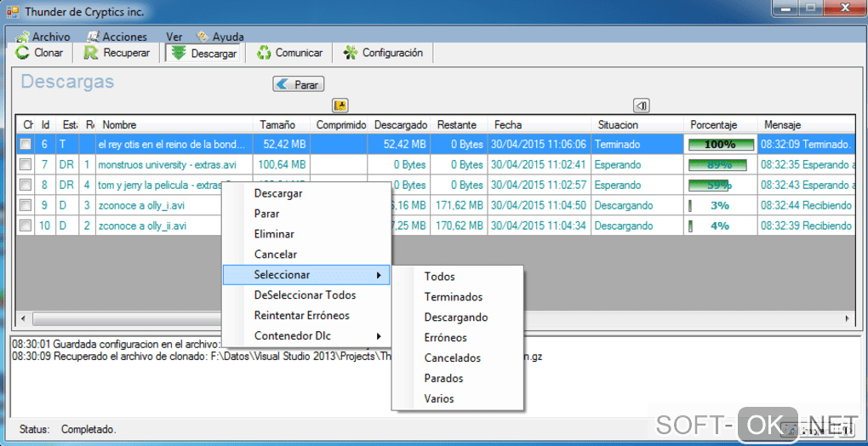Sort by the Nombre column header

(x=174, y=125)
